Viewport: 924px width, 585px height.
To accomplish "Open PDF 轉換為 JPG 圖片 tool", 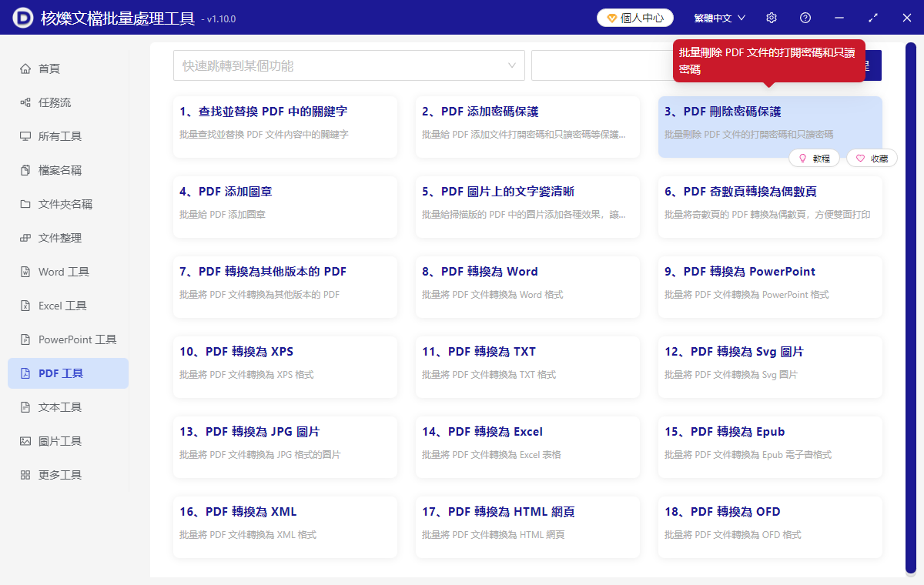I will pos(286,447).
